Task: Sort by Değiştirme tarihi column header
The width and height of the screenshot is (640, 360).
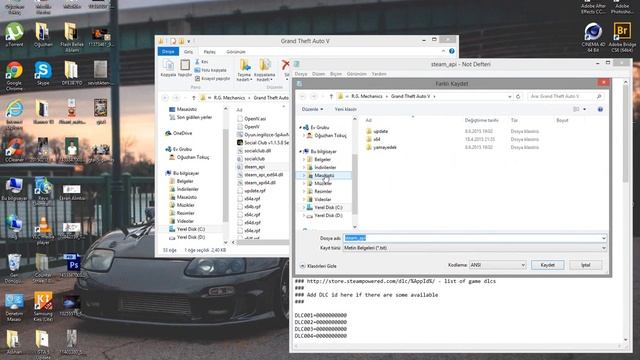Action: click(x=482, y=120)
